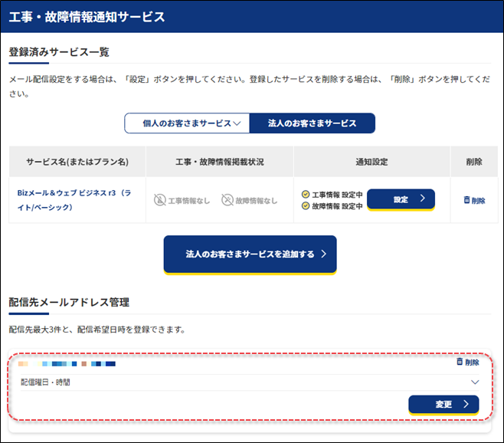This screenshot has width=504, height=443.
Task: Click trash icon in the service table row
Action: pos(466,200)
